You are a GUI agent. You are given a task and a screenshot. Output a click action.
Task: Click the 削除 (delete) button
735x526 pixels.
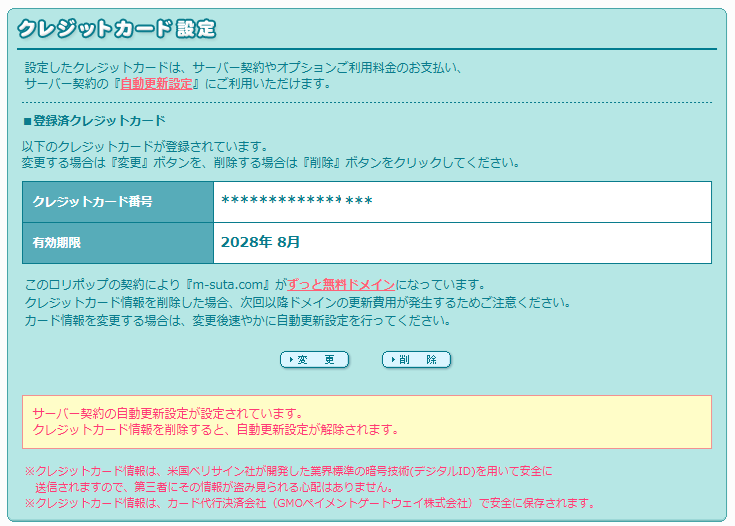[x=416, y=360]
